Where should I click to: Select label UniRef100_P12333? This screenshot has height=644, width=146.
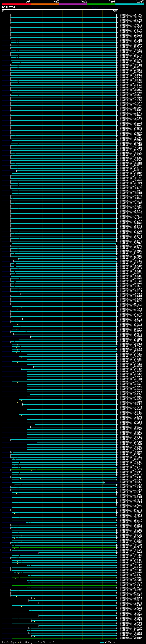click(131, 130)
